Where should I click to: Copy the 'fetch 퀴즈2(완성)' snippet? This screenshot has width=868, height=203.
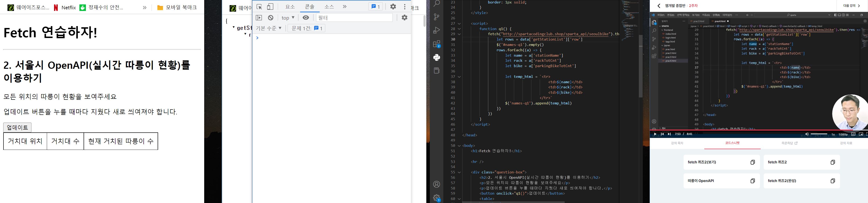point(833,181)
